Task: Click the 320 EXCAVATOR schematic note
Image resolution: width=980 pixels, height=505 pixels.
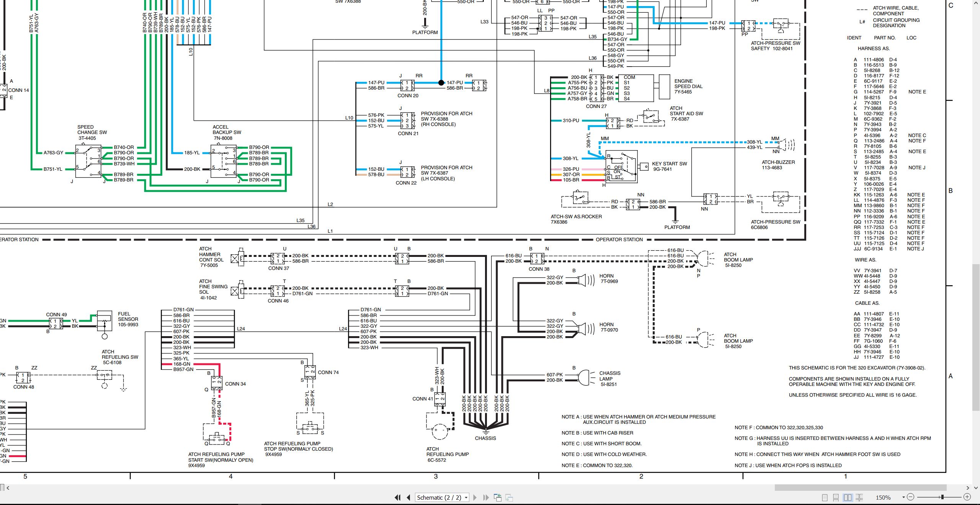Action: pyautogui.click(x=857, y=368)
